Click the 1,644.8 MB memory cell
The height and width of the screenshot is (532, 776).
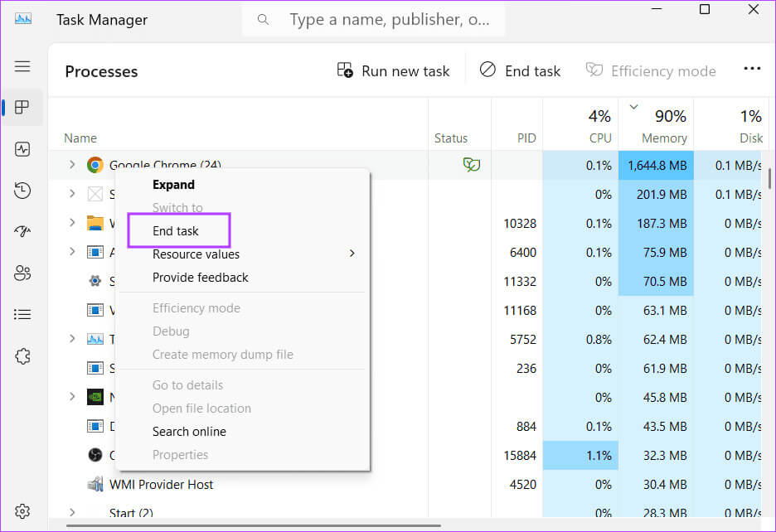pos(657,165)
